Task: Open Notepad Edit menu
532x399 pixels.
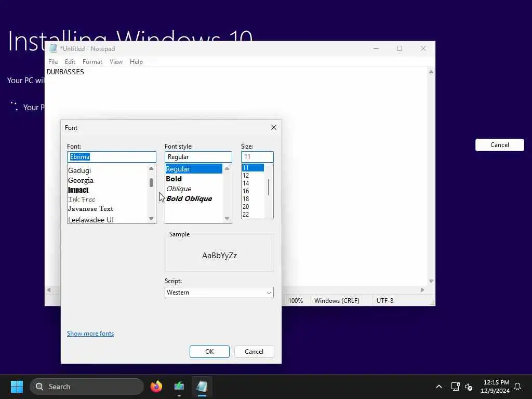Action: click(x=70, y=62)
